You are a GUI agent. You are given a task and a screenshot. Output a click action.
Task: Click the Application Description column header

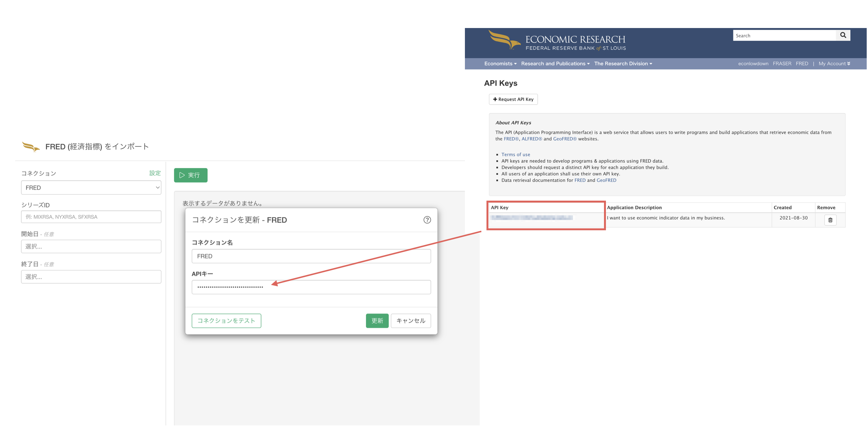[634, 207]
